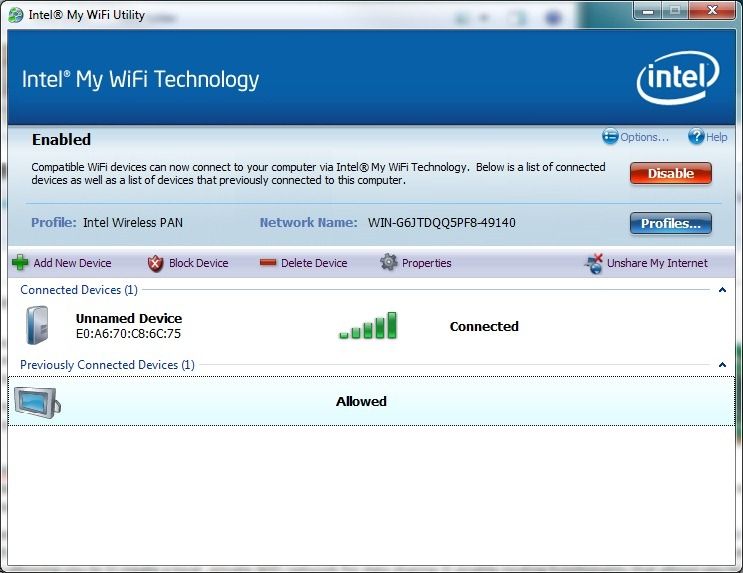Click the Delete Device label
Screen dimensions: 743x573
[314, 263]
